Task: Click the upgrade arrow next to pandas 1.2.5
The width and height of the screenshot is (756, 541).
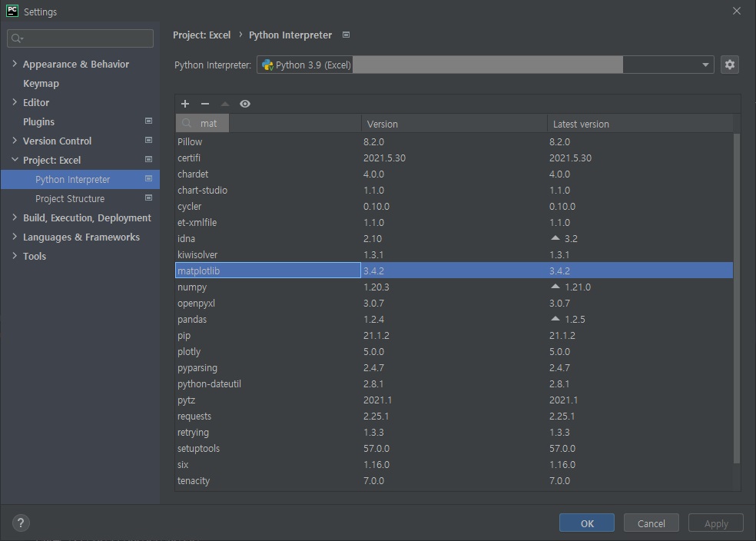Action: click(555, 319)
